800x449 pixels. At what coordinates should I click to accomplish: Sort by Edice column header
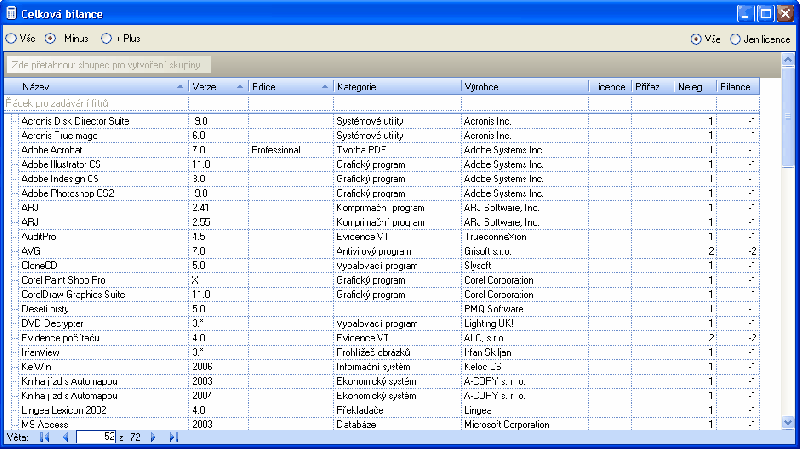(291, 87)
